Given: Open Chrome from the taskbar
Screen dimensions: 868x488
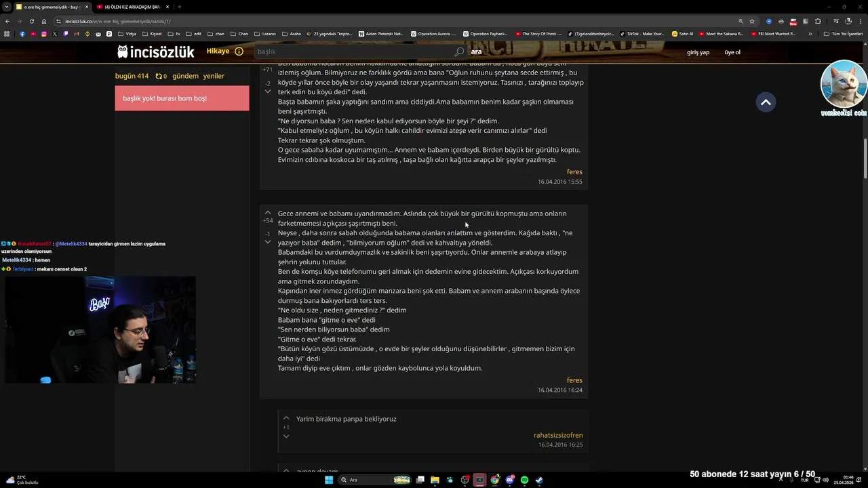Looking at the screenshot, I should 495,480.
